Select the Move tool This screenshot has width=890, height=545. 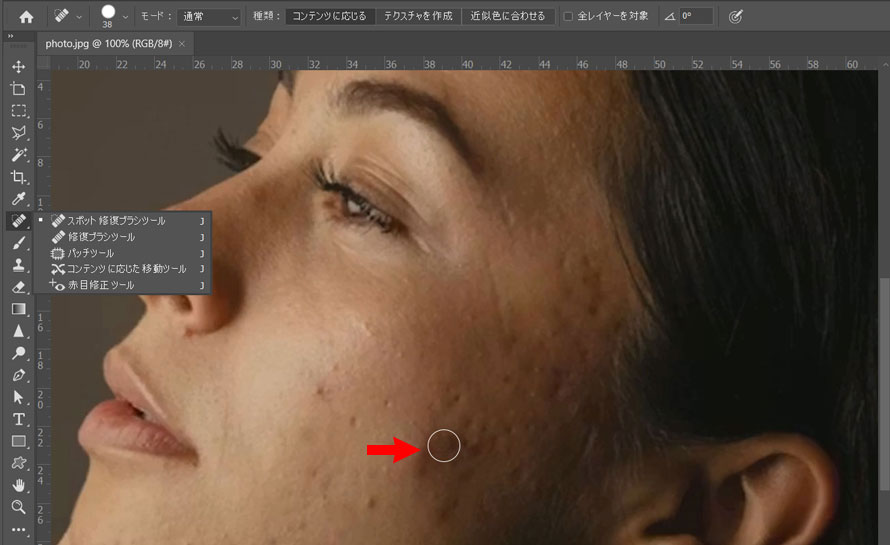click(18, 66)
